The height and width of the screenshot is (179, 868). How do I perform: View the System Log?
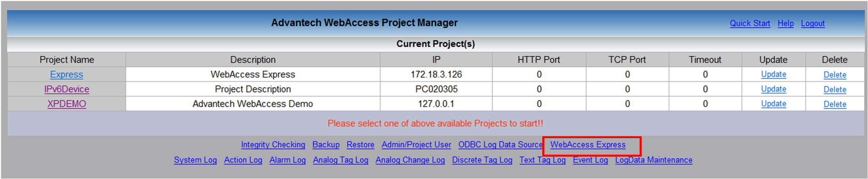point(195,160)
